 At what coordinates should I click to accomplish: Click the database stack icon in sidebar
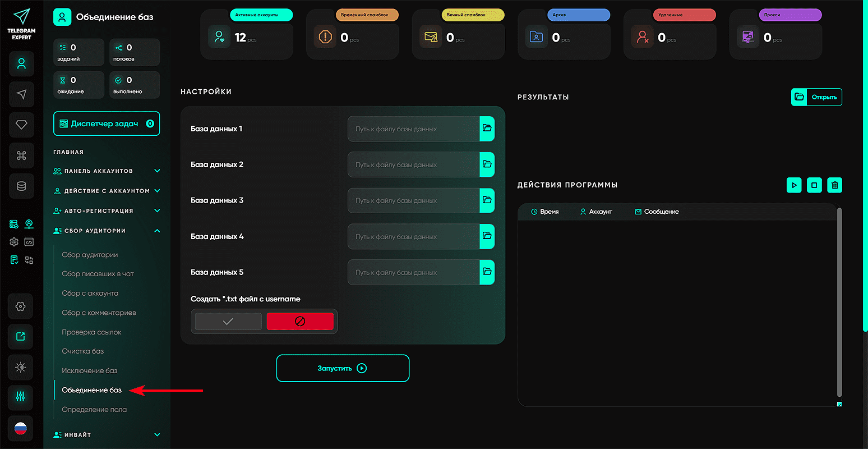tap(21, 186)
